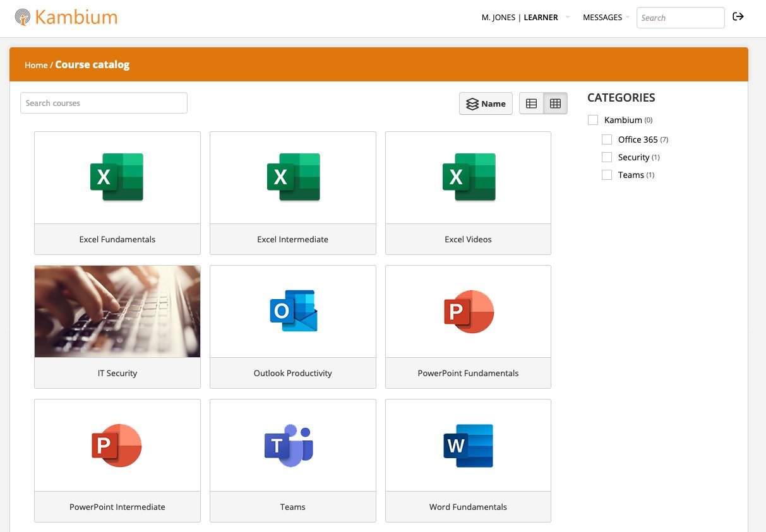The width and height of the screenshot is (766, 532).
Task: Click the Security category label
Action: [634, 157]
